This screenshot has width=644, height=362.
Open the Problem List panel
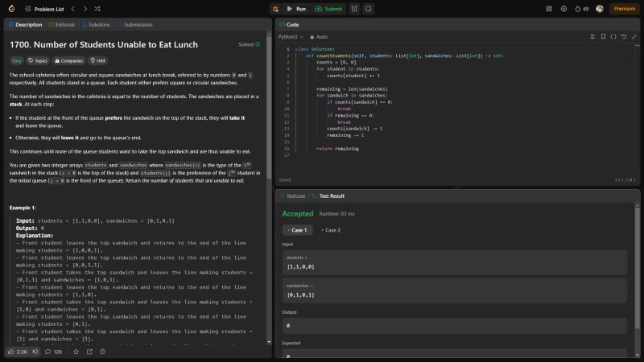(44, 9)
